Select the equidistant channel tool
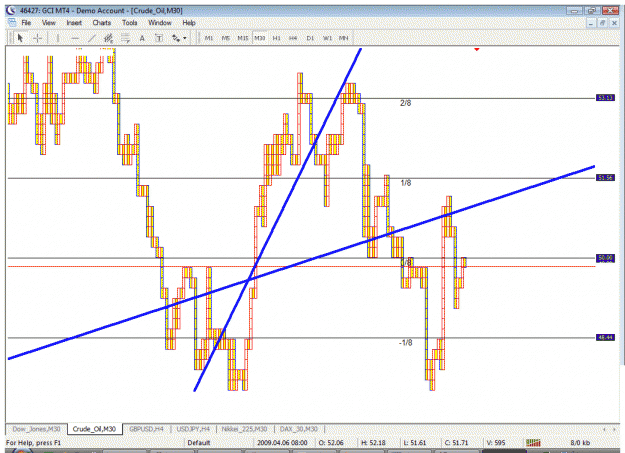 click(x=108, y=38)
